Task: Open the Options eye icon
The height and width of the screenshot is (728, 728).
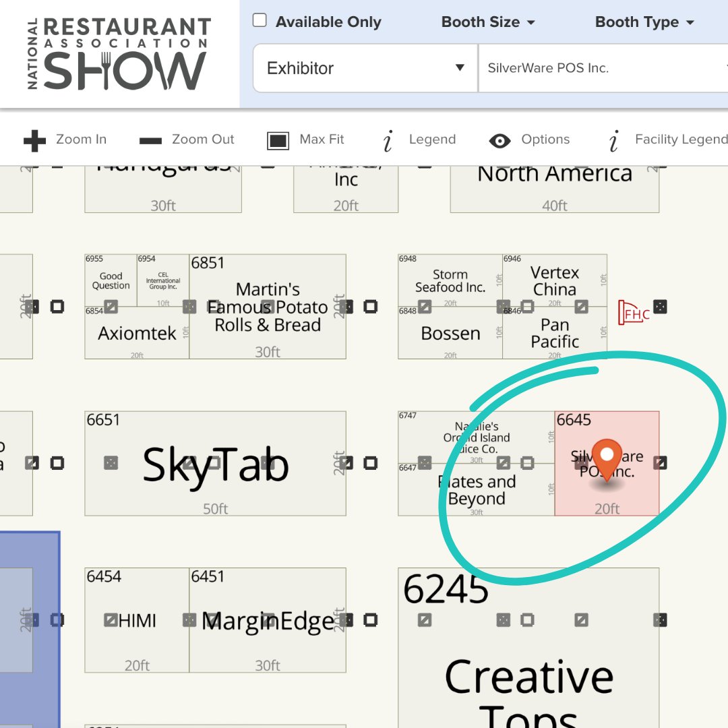Action: [499, 141]
